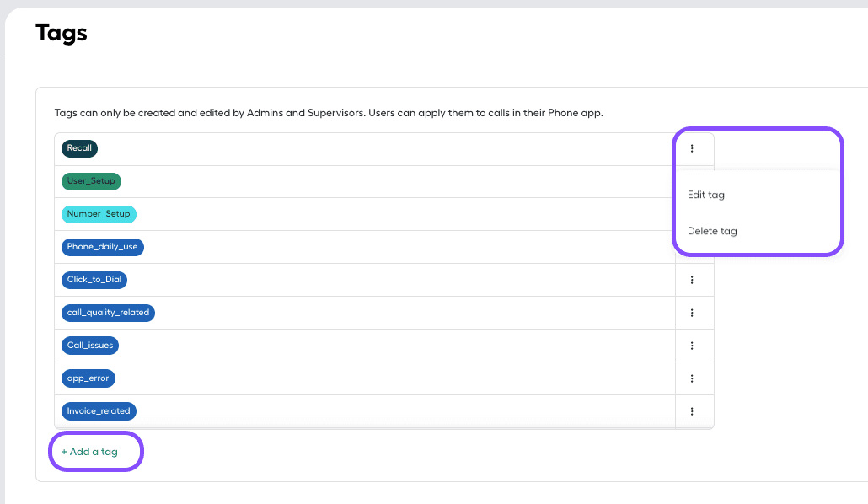Open the options menu beside Invoice_related
This screenshot has width=868, height=504.
click(x=693, y=411)
